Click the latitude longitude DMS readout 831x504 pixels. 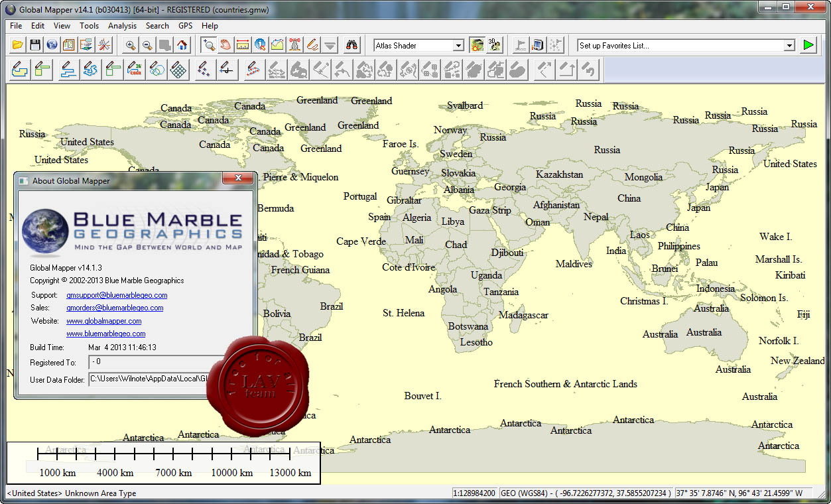click(744, 493)
